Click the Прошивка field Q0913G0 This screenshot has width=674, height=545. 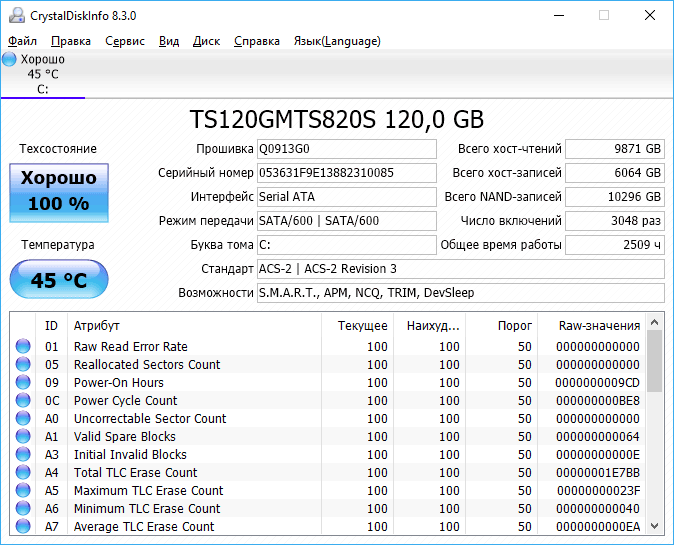(347, 149)
